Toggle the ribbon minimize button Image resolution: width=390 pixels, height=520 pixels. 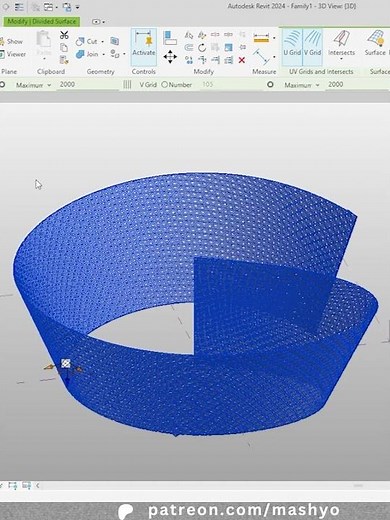[x=98, y=22]
